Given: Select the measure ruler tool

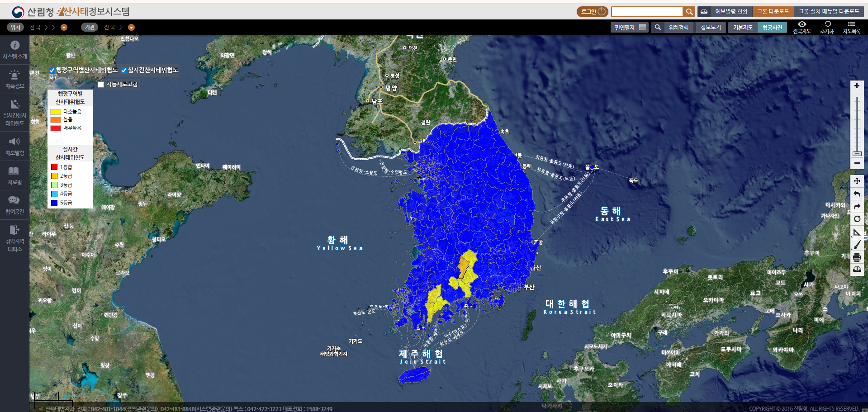Looking at the screenshot, I should pos(857,232).
